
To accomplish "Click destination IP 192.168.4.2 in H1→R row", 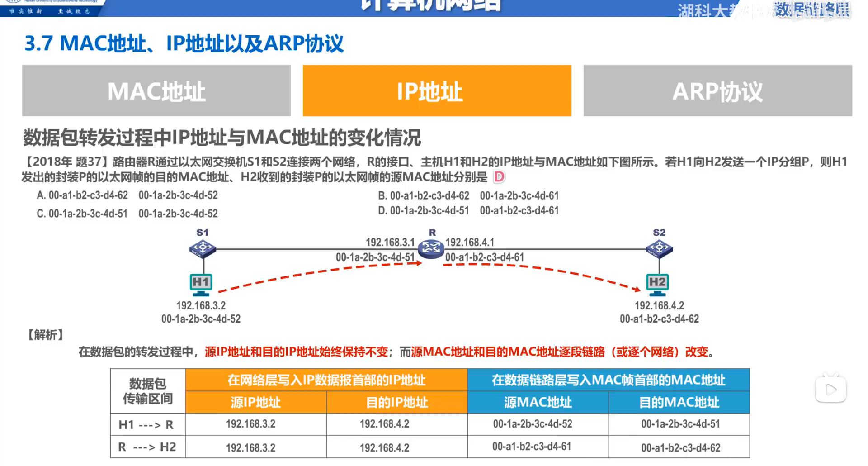I will click(384, 424).
